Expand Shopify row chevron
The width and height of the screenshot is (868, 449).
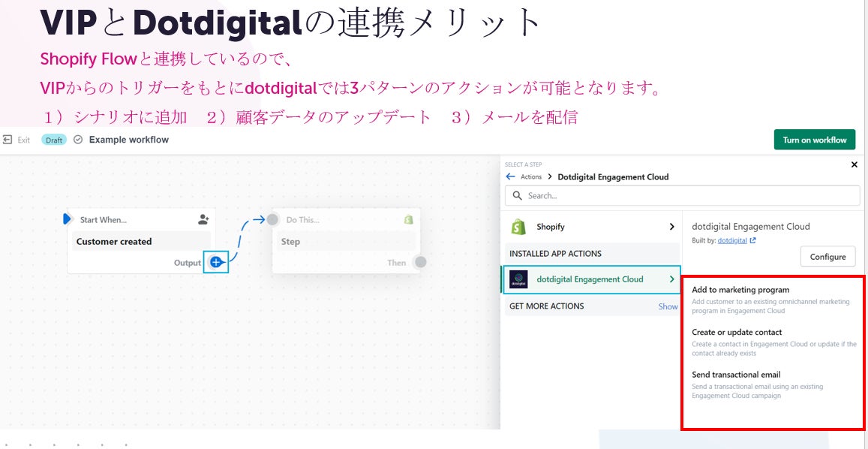coord(671,227)
